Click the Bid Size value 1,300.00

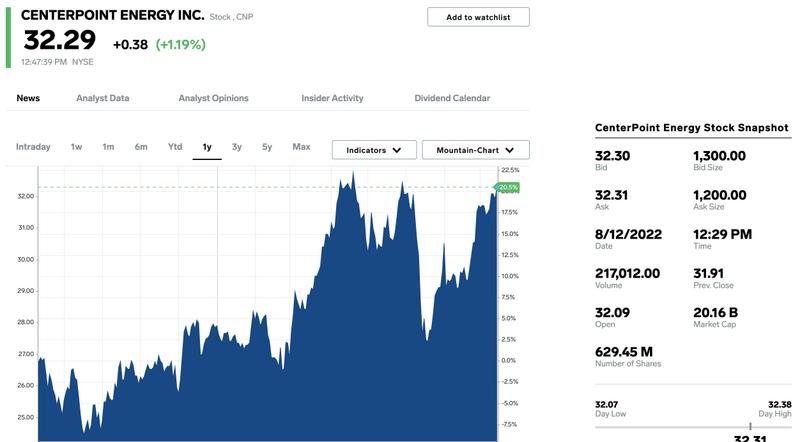click(719, 156)
